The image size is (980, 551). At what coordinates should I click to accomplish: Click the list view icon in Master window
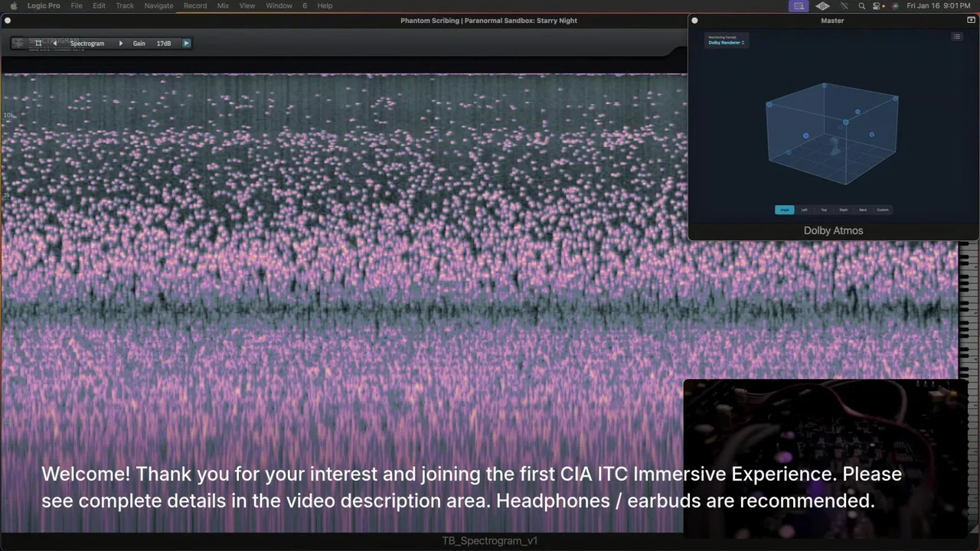[x=957, y=37]
